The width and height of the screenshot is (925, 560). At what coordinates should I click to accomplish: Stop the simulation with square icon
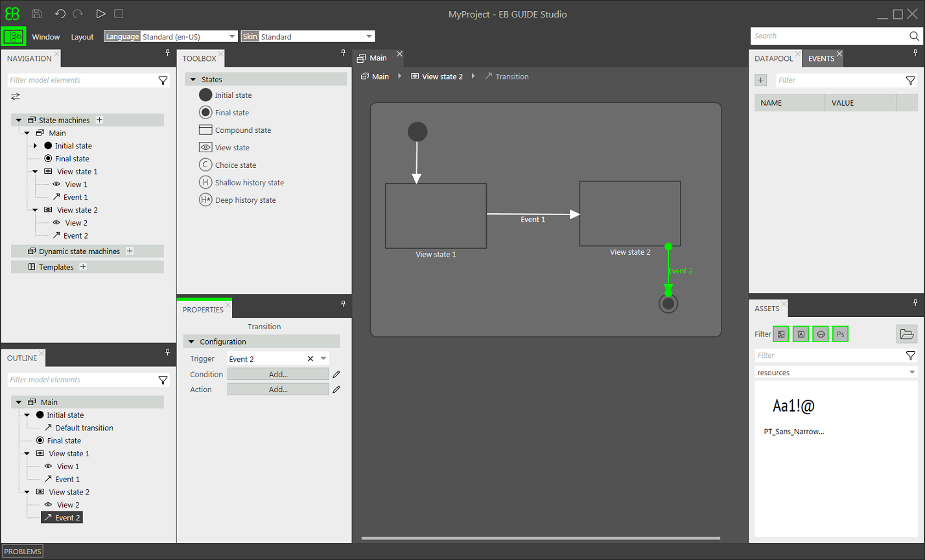[119, 14]
